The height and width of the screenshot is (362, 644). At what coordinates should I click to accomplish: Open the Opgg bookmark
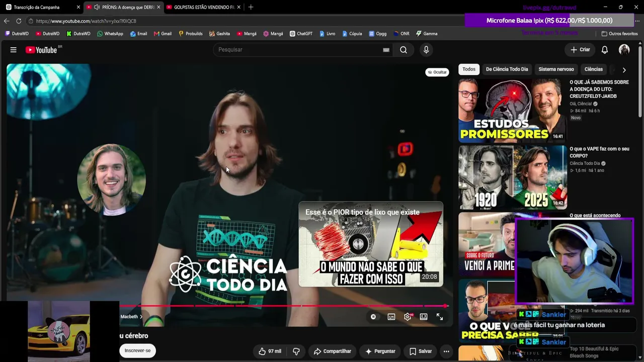tap(378, 34)
